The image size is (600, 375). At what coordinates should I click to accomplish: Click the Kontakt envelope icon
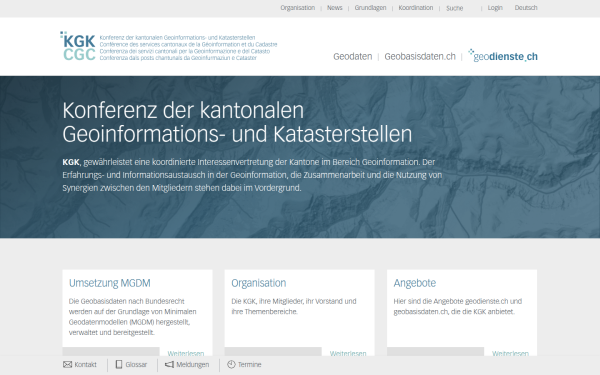(67, 364)
